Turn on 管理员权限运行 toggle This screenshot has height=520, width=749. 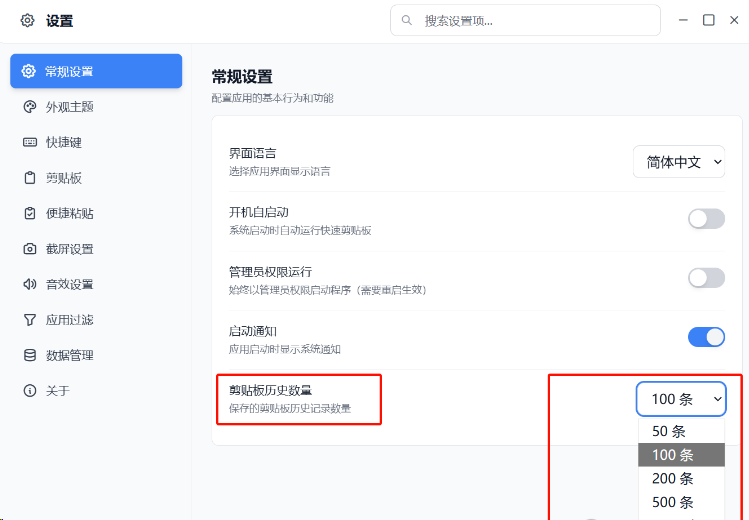tap(706, 278)
